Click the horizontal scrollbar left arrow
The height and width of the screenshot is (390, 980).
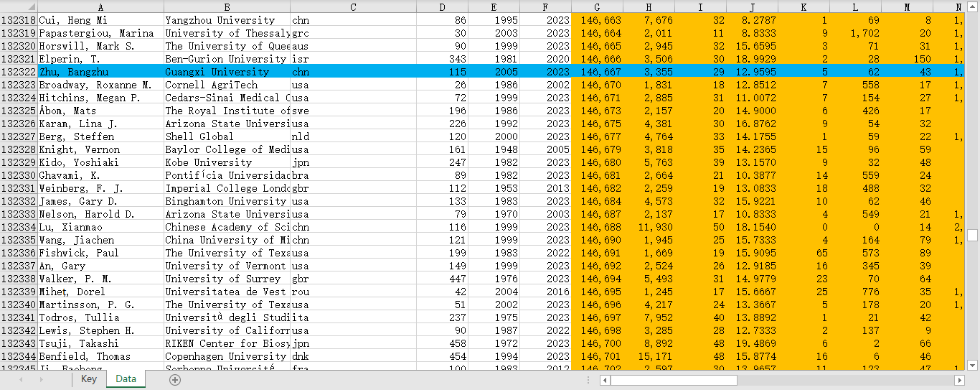605,380
